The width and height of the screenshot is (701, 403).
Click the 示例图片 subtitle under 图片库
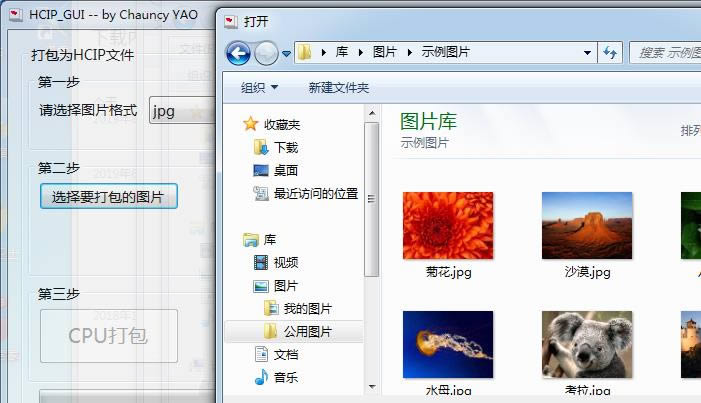pyautogui.click(x=424, y=143)
